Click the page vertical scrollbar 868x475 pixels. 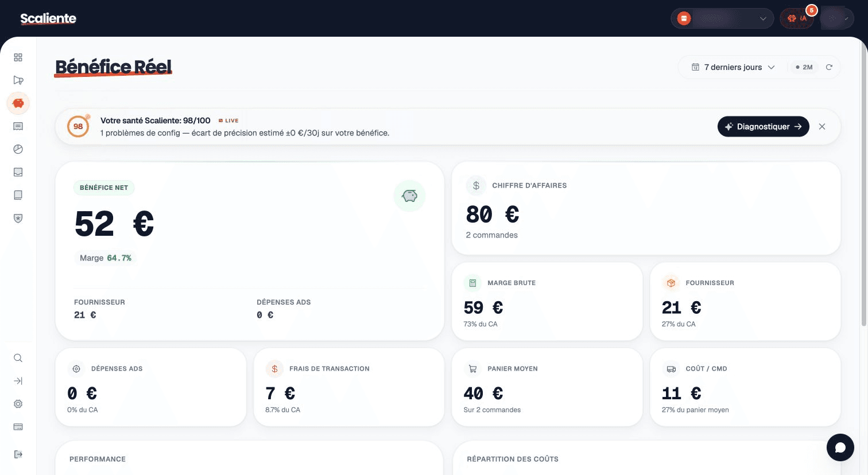[863, 184]
